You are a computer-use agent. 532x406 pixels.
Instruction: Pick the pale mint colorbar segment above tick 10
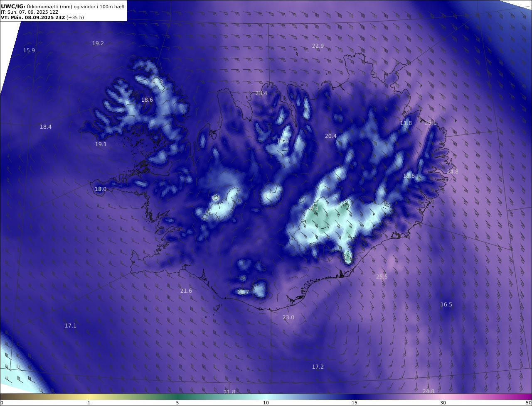coord(266,397)
